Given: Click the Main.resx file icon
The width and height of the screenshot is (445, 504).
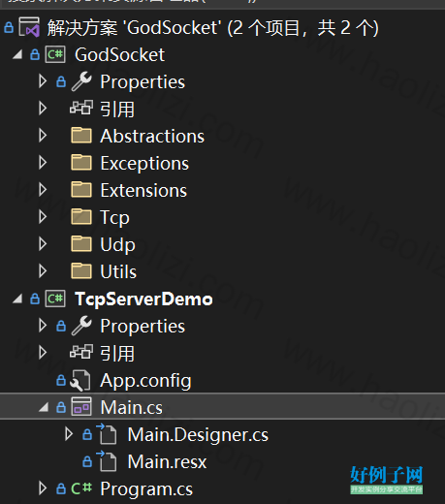Looking at the screenshot, I should coord(107,460).
